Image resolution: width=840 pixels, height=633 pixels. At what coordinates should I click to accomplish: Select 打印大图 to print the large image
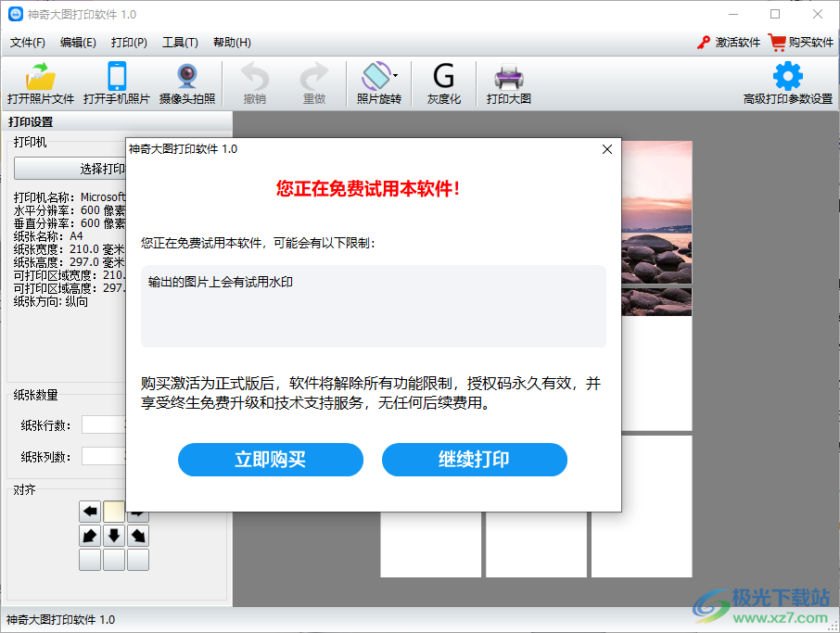pos(508,83)
